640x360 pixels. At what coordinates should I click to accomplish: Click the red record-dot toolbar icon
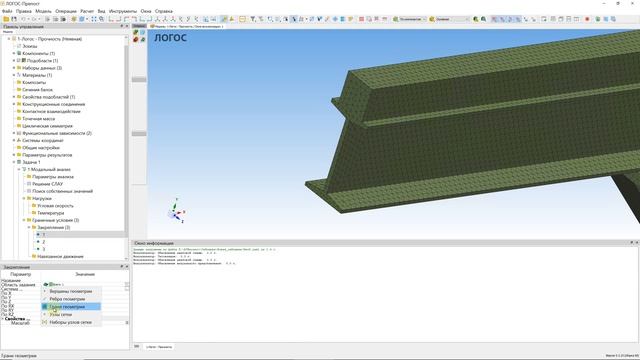click(x=587, y=19)
